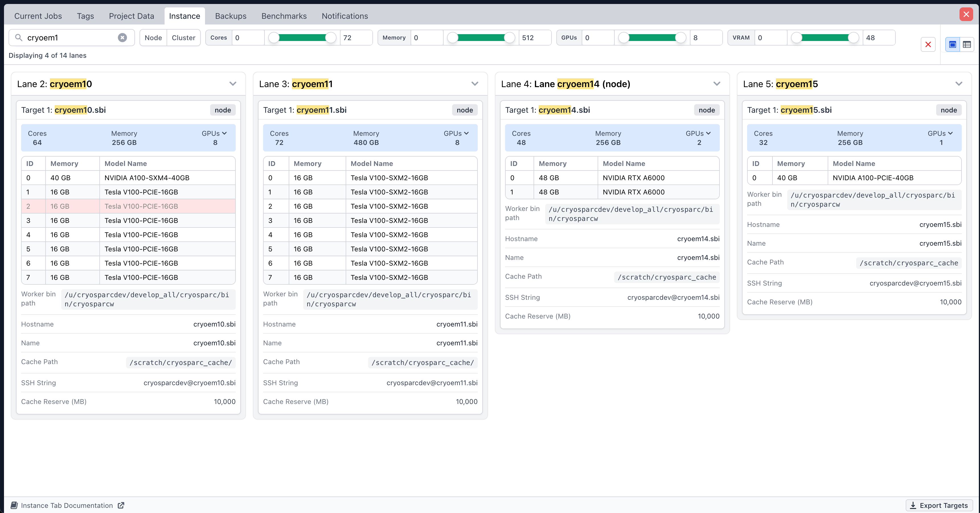980x513 pixels.
Task: Click the Export Targets download icon
Action: point(913,505)
